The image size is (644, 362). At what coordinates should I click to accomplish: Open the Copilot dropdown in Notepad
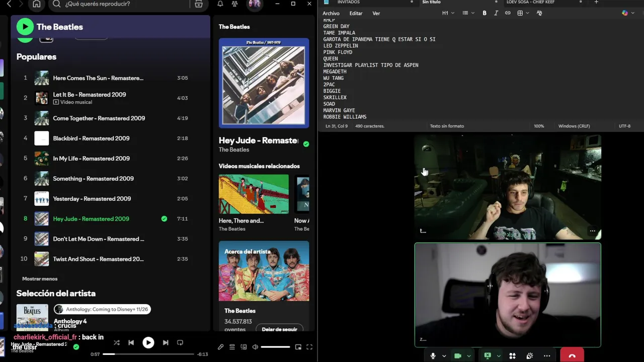tap(627, 13)
